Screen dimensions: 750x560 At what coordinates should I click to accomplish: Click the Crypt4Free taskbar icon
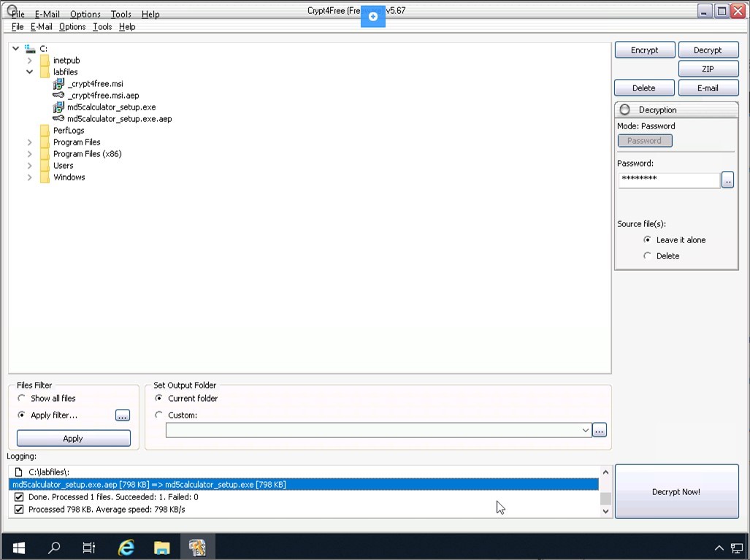(196, 547)
